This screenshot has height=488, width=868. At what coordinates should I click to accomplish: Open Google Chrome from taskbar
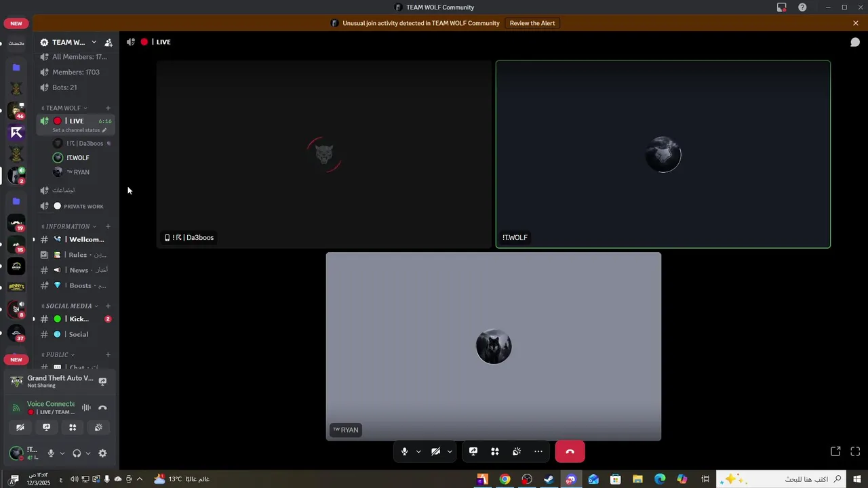coord(505,479)
